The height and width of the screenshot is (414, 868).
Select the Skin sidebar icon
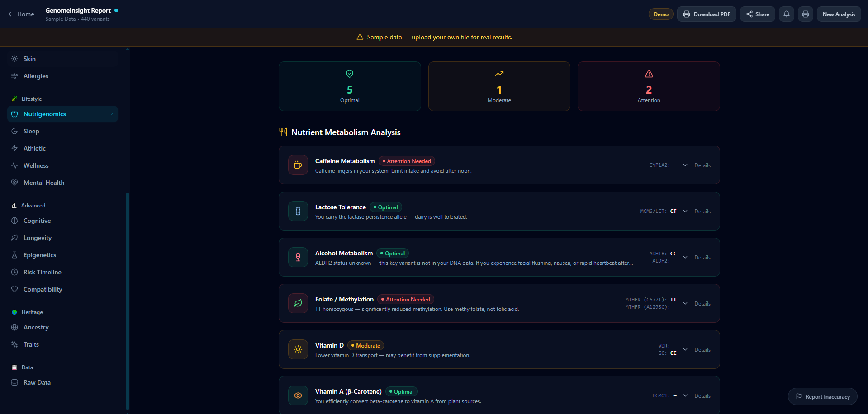pyautogui.click(x=14, y=58)
